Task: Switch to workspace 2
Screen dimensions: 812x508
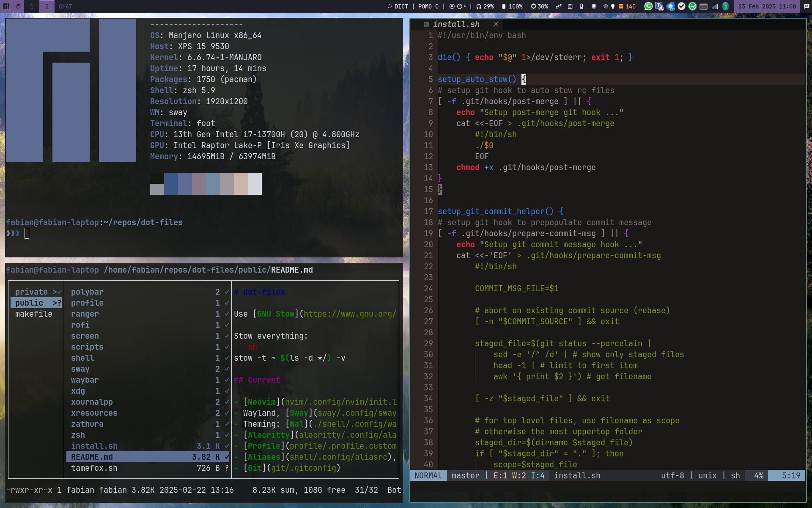Action: pos(47,6)
